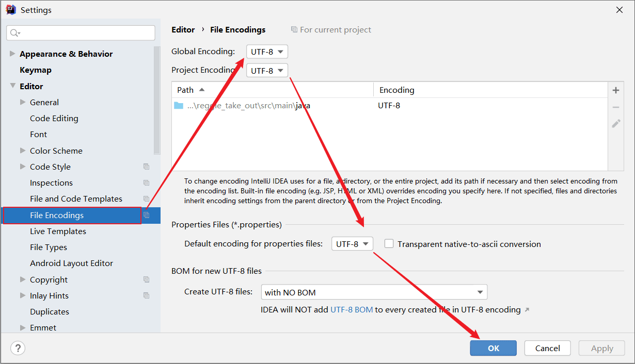Open the Global Encoding dropdown
Image resolution: width=635 pixels, height=364 pixels.
point(267,52)
